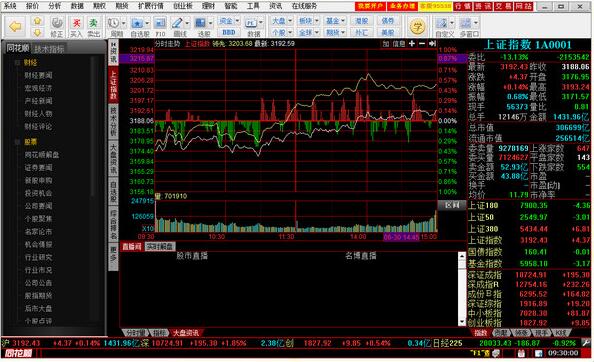
Task: Click the yellow back arrow icon
Action: (16, 26)
